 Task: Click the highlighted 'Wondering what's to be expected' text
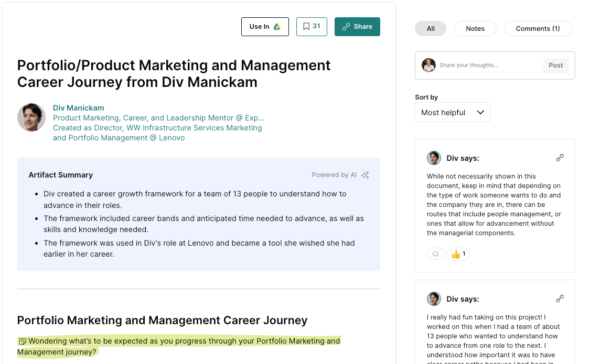pyautogui.click(x=179, y=346)
